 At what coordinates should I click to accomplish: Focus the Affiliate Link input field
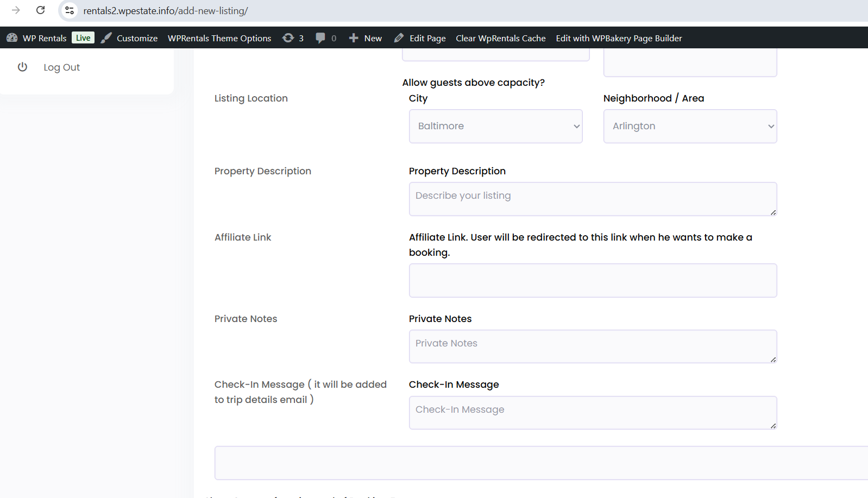click(x=593, y=280)
